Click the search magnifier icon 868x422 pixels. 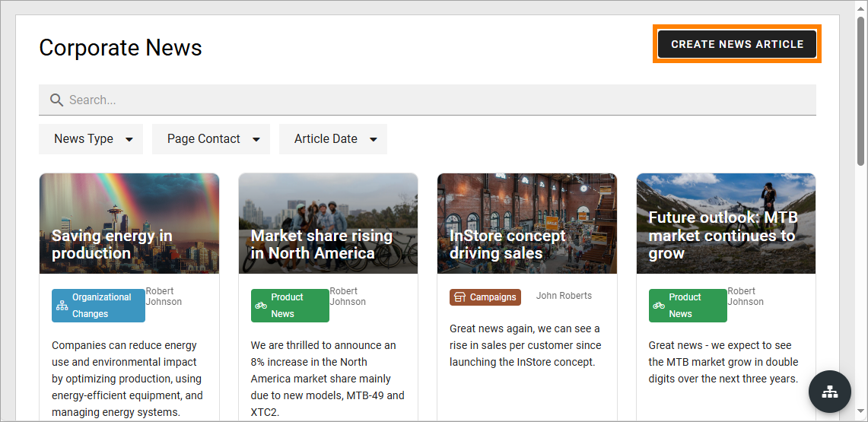pyautogui.click(x=56, y=100)
